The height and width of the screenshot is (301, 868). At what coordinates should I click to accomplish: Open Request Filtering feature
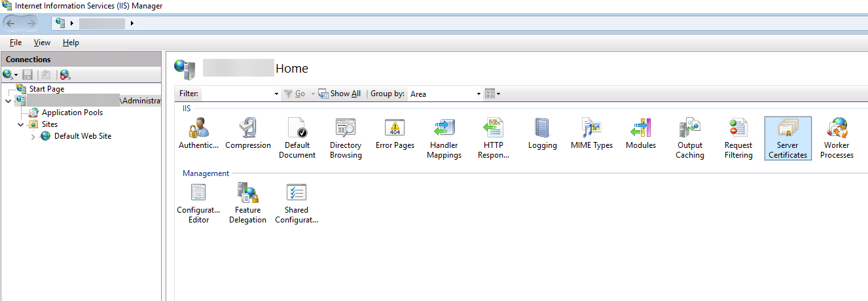738,139
